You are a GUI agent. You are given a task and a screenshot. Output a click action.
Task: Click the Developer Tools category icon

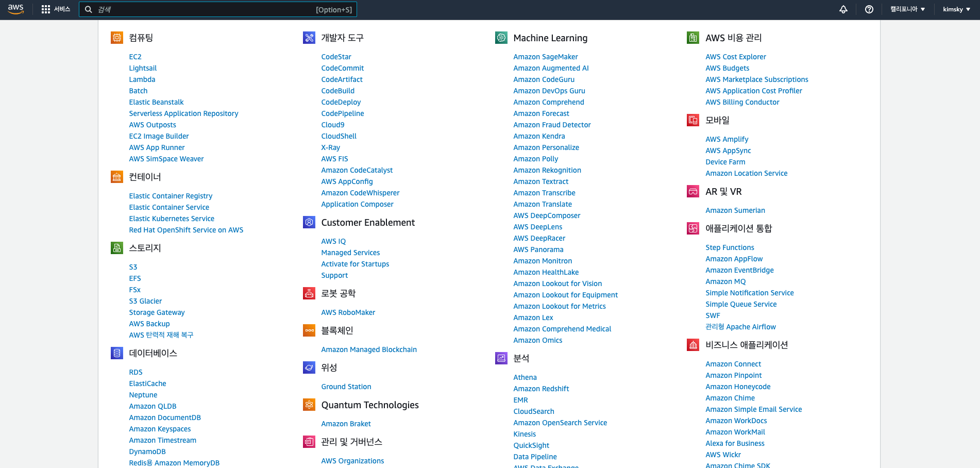pos(309,38)
